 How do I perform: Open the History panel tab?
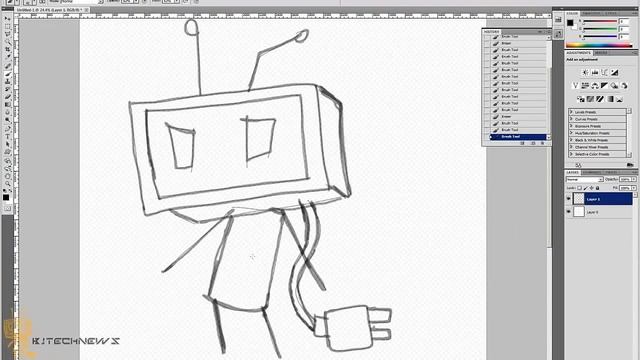pos(492,31)
